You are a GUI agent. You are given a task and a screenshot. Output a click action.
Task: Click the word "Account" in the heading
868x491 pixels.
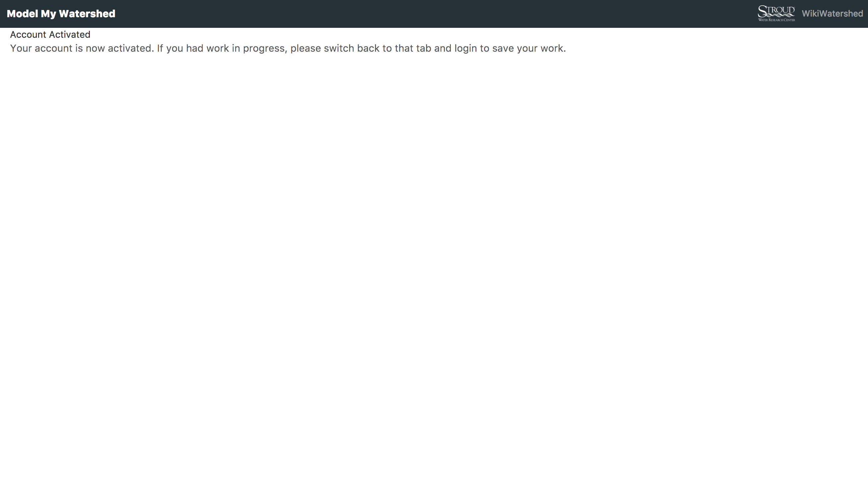pos(28,35)
